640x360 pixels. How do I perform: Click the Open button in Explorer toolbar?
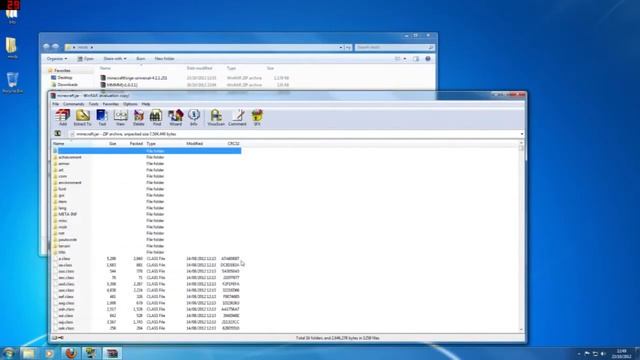pyautogui.click(x=86, y=59)
